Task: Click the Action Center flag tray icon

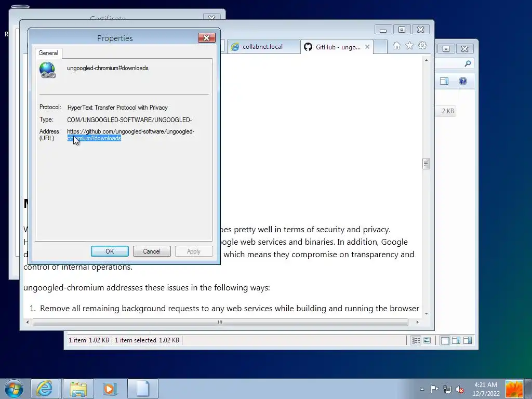Action: [434, 389]
